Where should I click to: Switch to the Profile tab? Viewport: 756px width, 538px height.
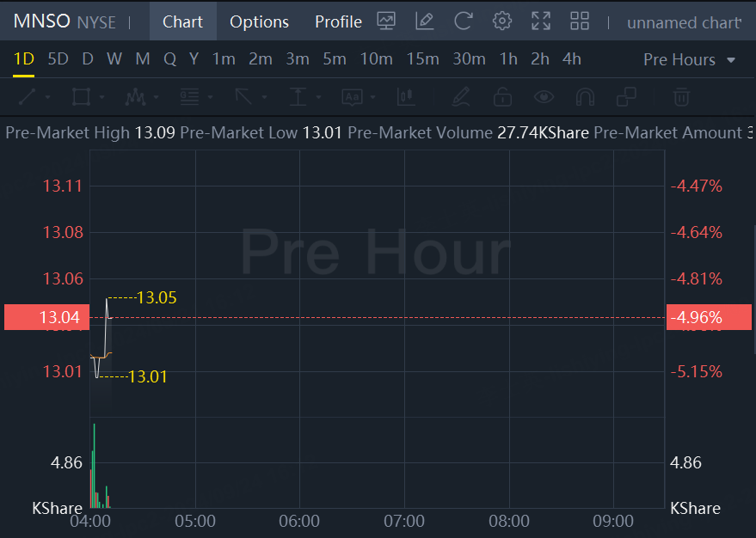[338, 21]
